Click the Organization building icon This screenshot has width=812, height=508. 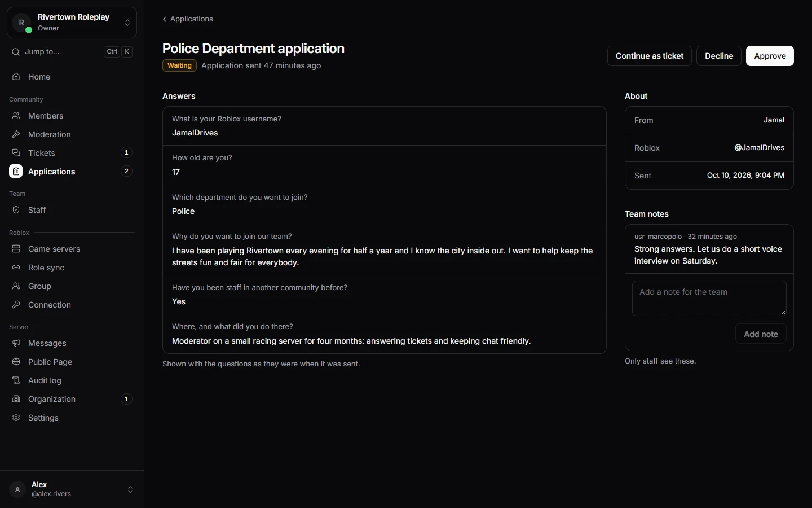point(16,399)
